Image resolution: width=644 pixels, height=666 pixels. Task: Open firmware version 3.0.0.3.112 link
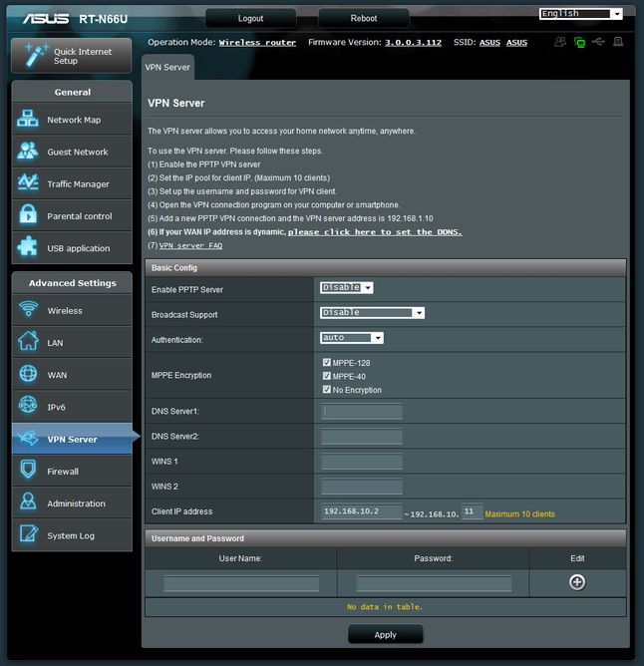click(414, 43)
